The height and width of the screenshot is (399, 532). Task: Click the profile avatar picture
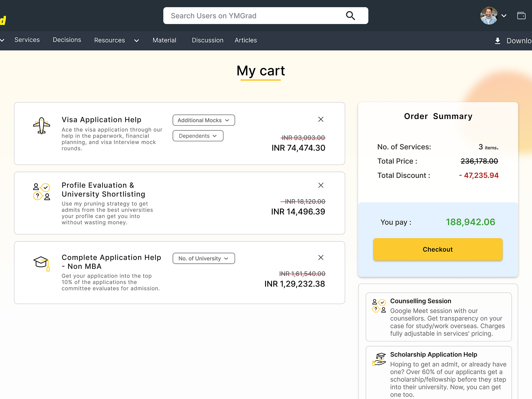(488, 15)
